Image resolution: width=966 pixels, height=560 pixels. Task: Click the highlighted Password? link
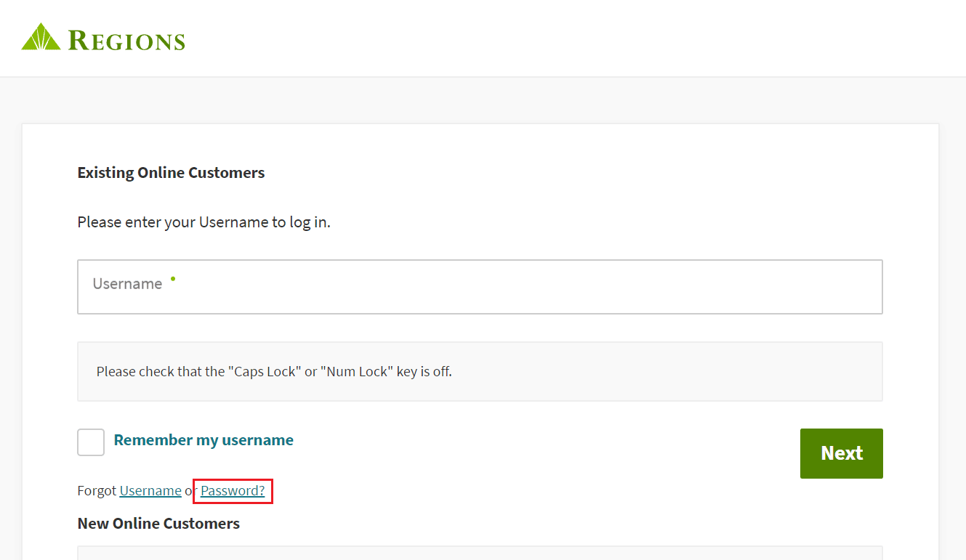click(232, 490)
